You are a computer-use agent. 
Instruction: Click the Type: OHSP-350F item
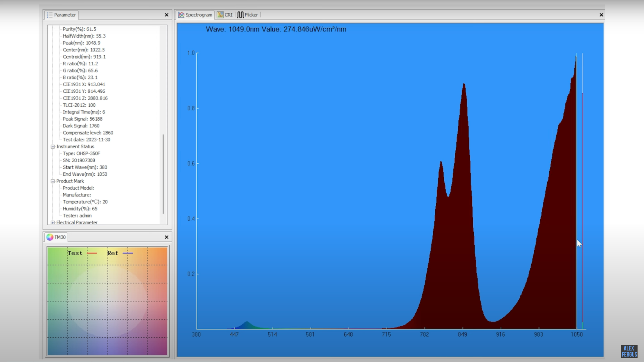[x=81, y=153]
